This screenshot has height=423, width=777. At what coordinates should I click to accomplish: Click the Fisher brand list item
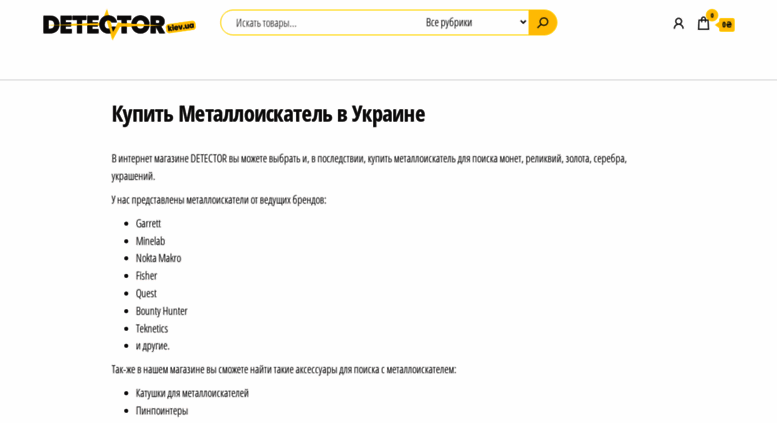pos(146,276)
